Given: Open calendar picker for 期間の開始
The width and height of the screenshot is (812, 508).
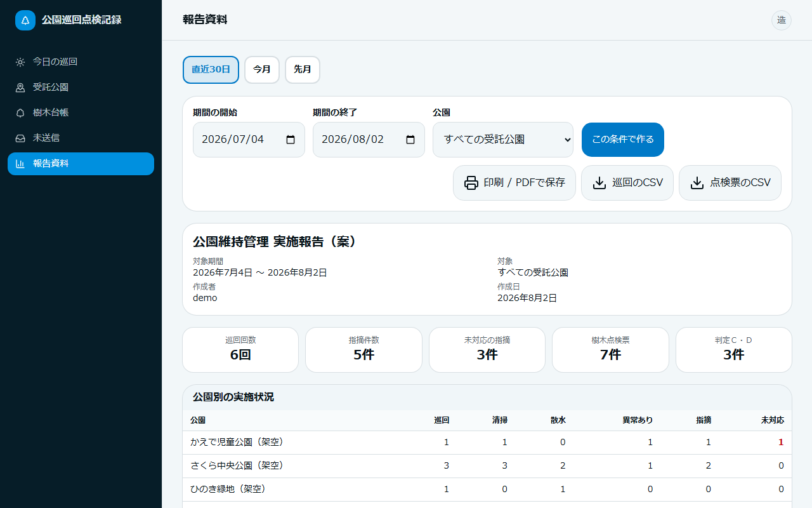Looking at the screenshot, I should tap(291, 140).
